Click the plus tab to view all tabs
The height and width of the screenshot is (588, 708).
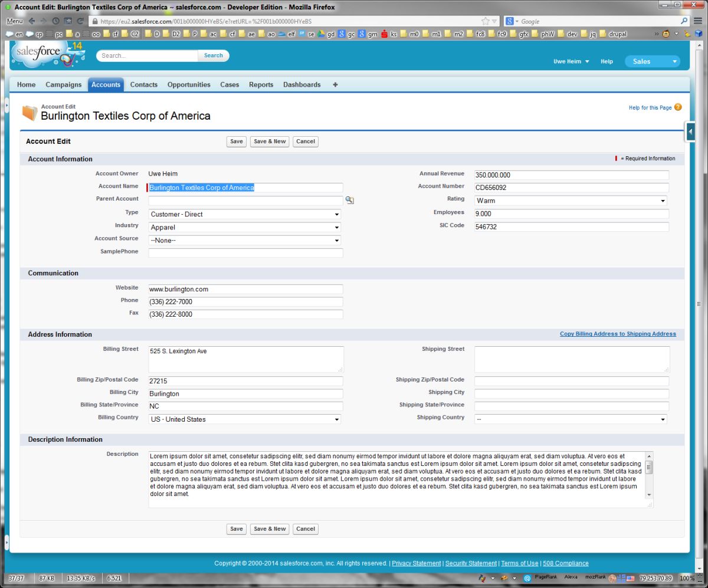(335, 85)
